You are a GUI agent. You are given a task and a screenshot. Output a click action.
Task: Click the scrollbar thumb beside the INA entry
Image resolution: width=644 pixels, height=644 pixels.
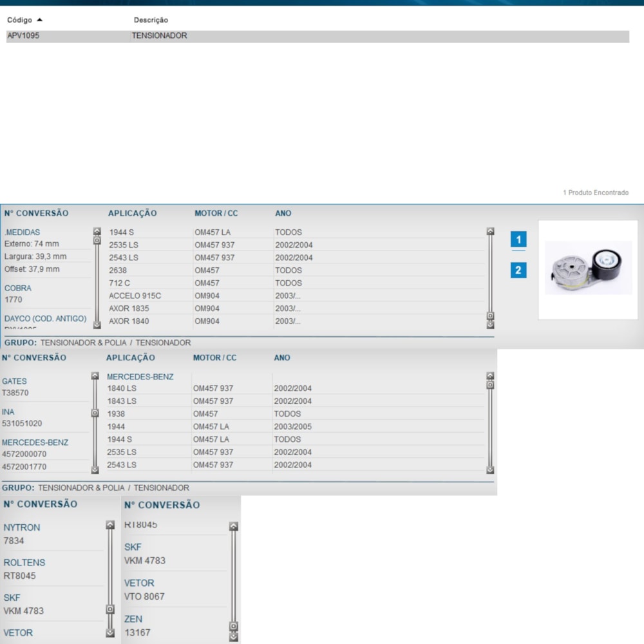click(x=95, y=413)
